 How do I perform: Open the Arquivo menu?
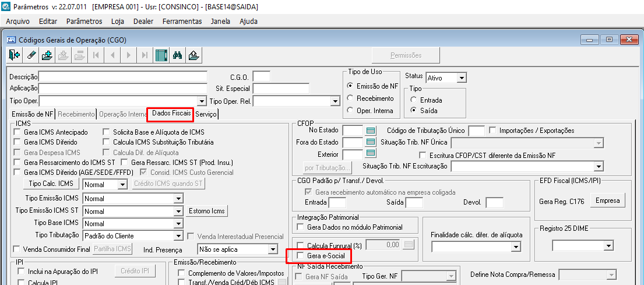pyautogui.click(x=17, y=22)
